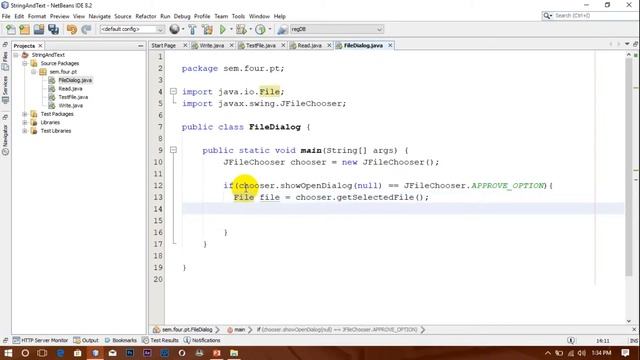
Task: Open the default config dropdown
Action: [x=132, y=29]
